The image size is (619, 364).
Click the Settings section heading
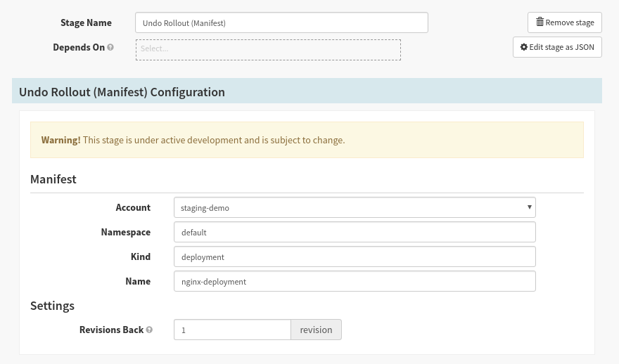[x=52, y=306]
